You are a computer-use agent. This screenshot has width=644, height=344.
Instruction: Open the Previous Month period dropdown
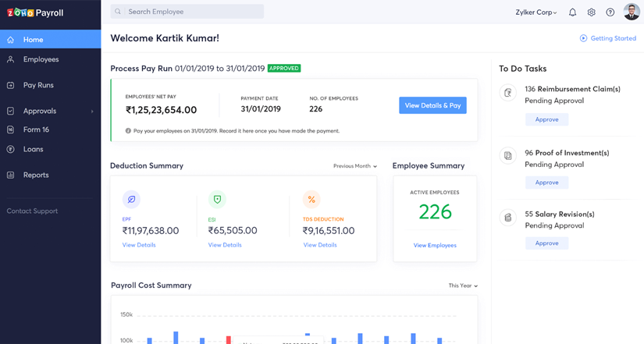pos(355,166)
